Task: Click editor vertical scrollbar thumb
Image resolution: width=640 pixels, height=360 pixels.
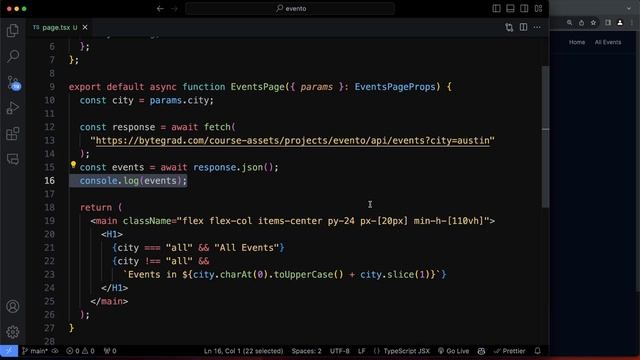Action: click(x=545, y=137)
